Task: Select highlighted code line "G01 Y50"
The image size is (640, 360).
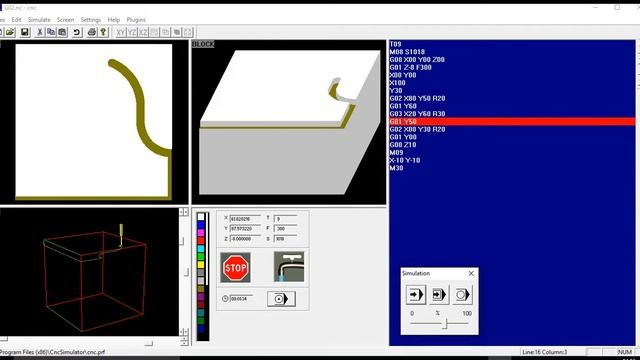Action: pos(512,122)
